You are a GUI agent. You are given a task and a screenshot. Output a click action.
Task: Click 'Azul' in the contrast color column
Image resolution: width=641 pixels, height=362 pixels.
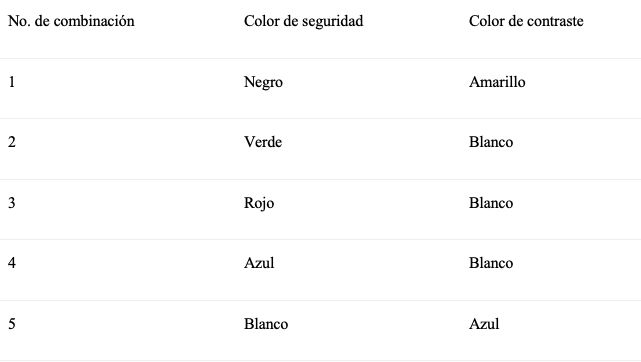click(484, 324)
